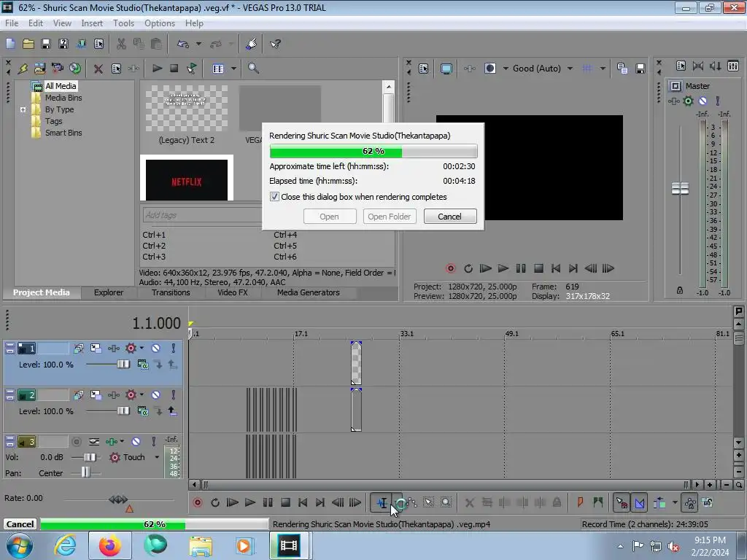The image size is (747, 560).
Task: Open the Video FX tab
Action: tap(233, 292)
